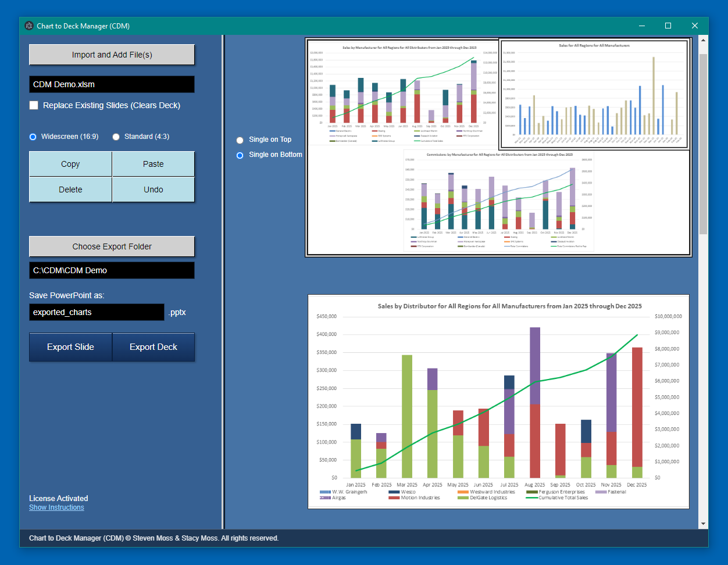This screenshot has width=728, height=565.
Task: Select the Widescreen (16:9) option
Action: [x=33, y=137]
